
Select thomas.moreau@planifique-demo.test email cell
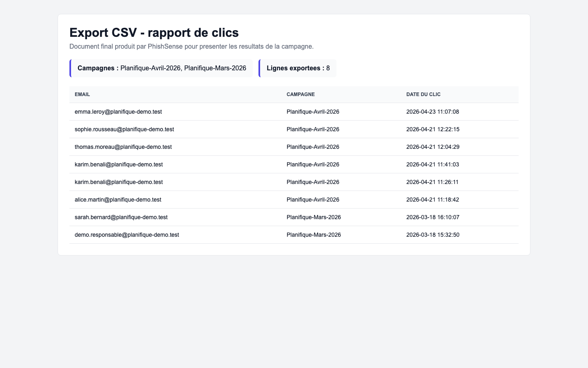123,147
